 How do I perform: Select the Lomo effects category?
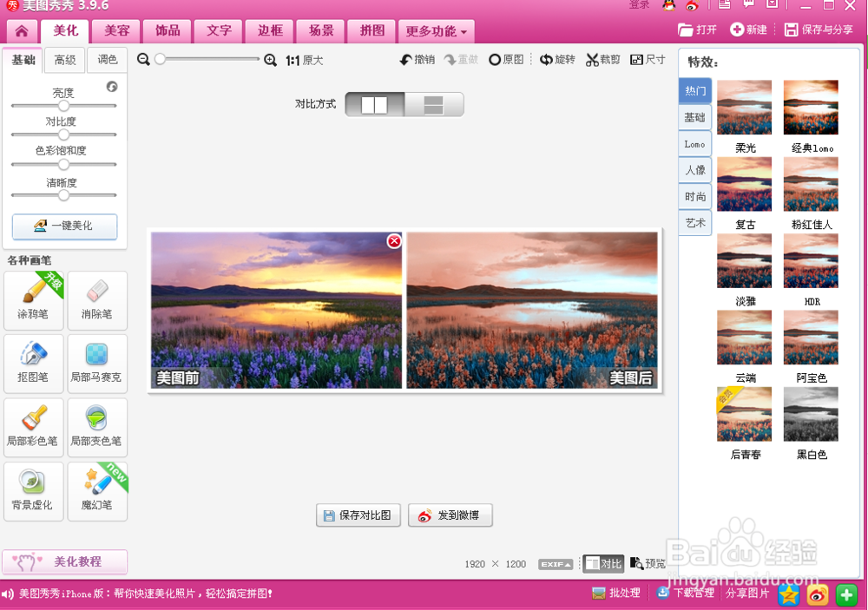click(694, 144)
